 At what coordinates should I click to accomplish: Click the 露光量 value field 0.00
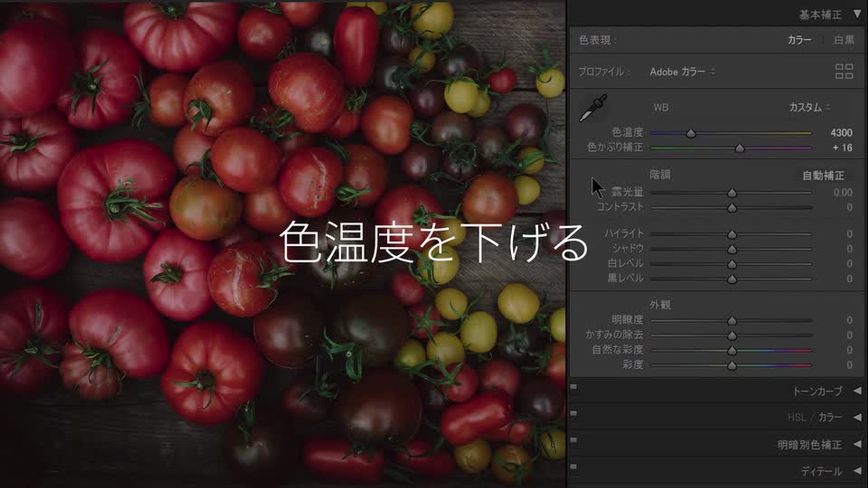843,192
